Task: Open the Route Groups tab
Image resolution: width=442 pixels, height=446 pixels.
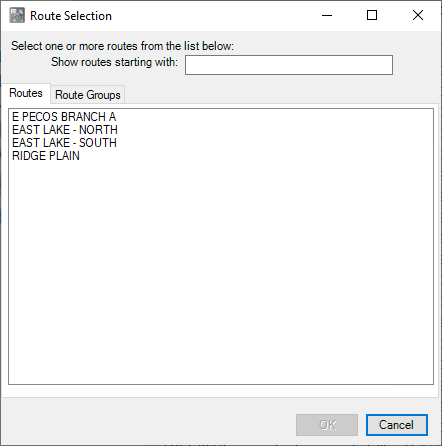Action: [x=88, y=95]
